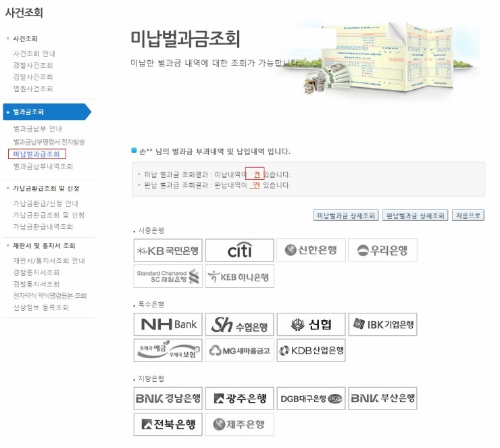Open 벌과금납부내역조회 link

pos(43,166)
